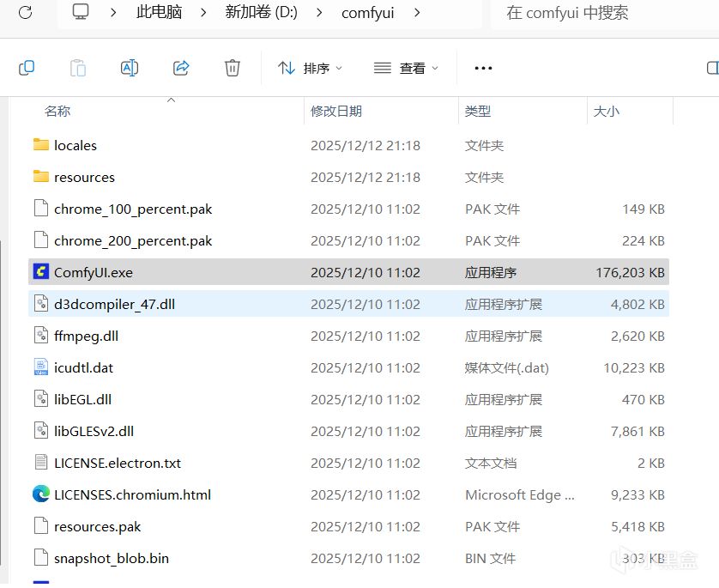Click the Delete trash can icon
719x588 pixels.
click(x=232, y=68)
